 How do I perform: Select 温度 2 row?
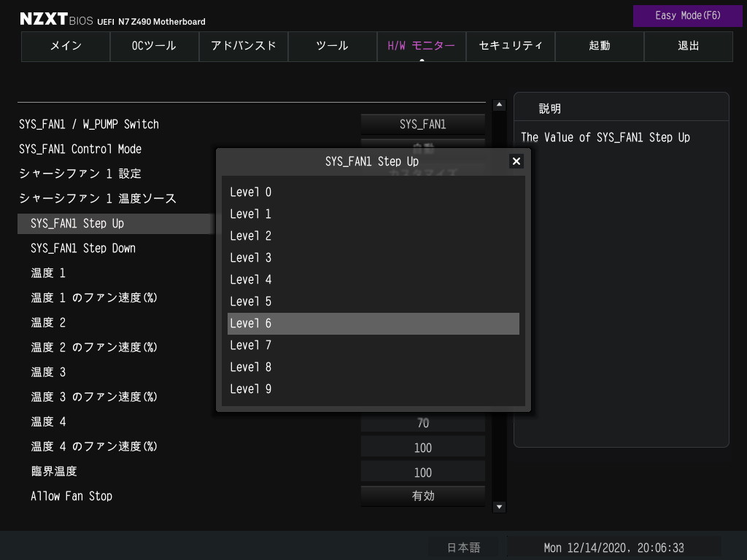(48, 323)
